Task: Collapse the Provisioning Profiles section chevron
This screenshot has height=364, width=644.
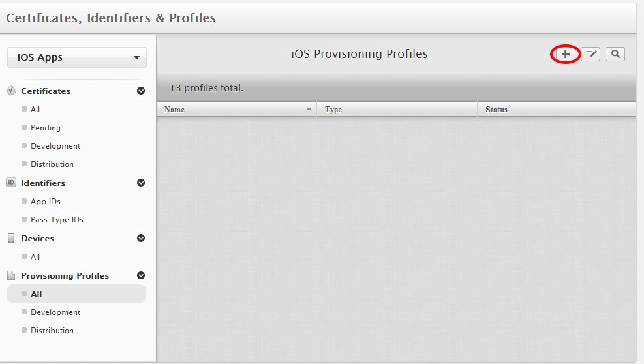Action: click(141, 275)
